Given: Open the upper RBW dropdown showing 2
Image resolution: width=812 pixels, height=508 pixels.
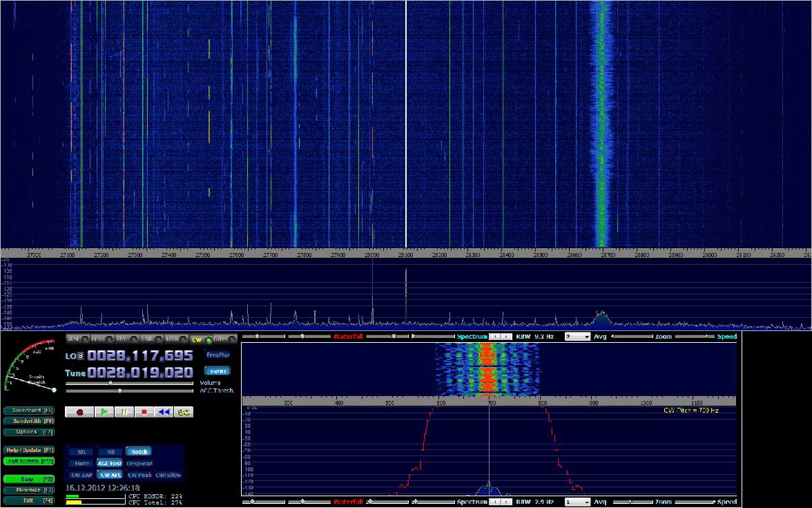Looking at the screenshot, I should point(577,337).
